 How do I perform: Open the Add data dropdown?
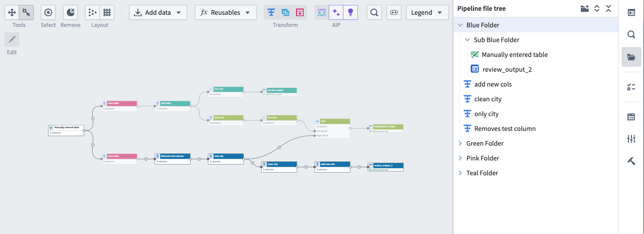point(158,13)
